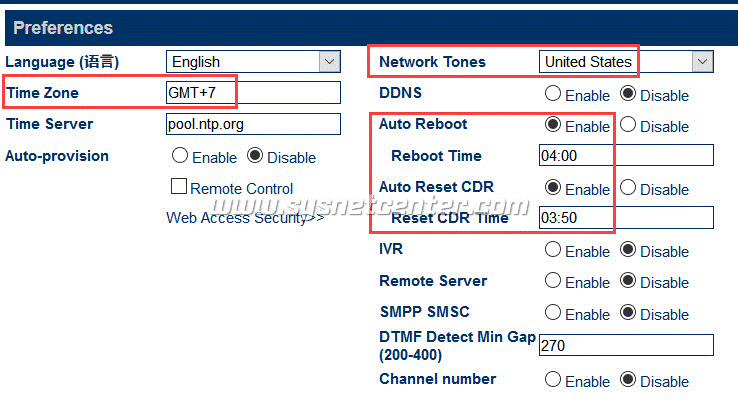This screenshot has height=404, width=738.
Task: Select Enable for Remote Server
Action: coord(553,281)
